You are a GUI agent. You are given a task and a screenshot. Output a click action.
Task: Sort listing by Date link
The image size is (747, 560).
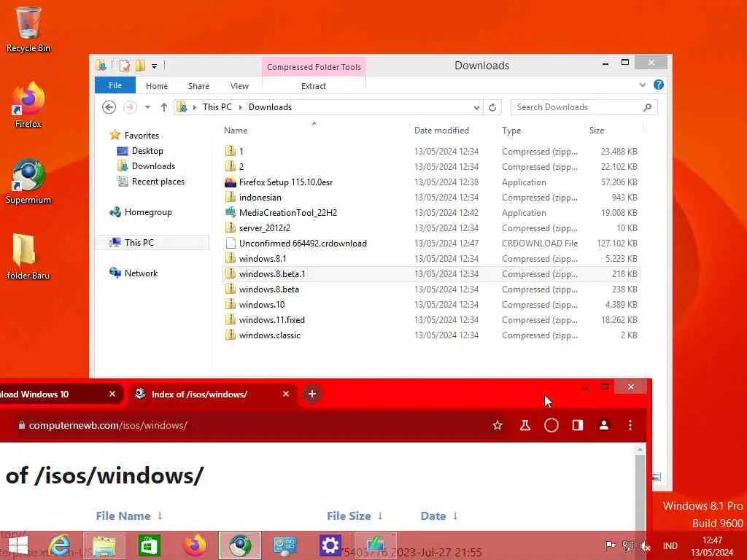(433, 516)
